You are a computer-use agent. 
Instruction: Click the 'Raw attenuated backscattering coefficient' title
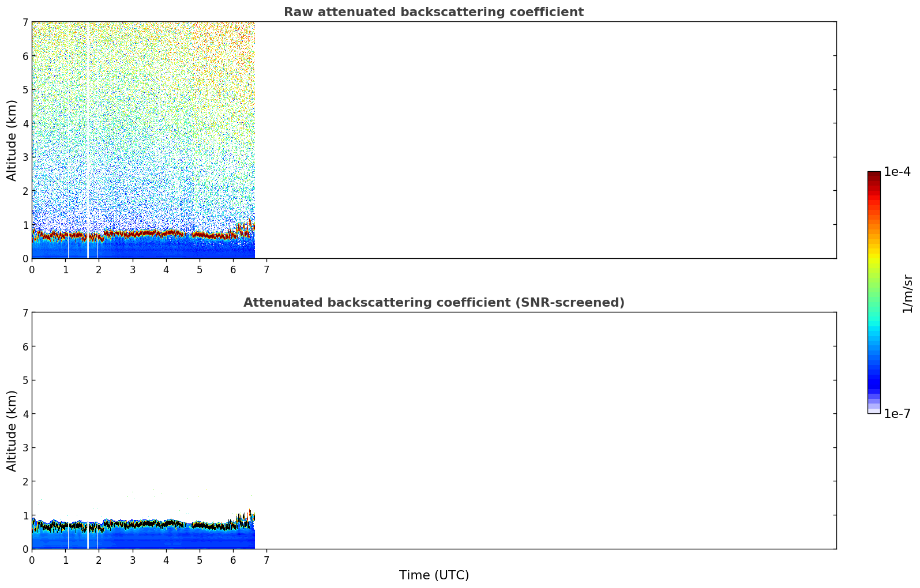[x=433, y=12]
